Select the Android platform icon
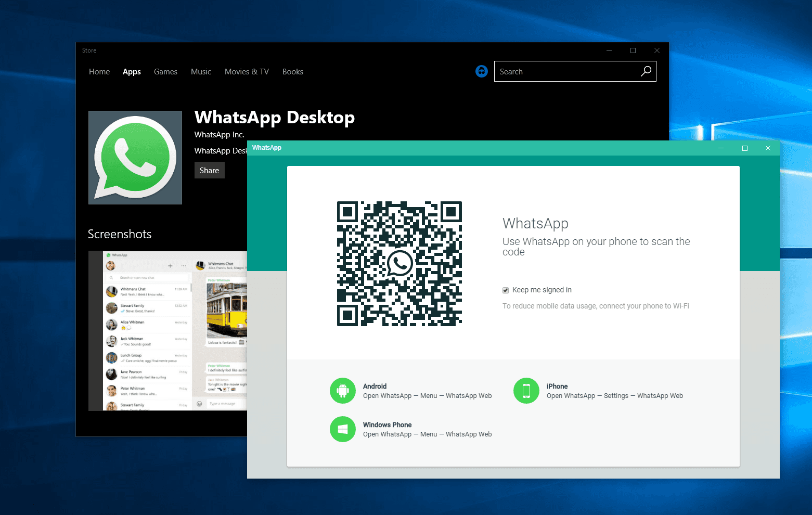This screenshot has width=812, height=515. [342, 391]
